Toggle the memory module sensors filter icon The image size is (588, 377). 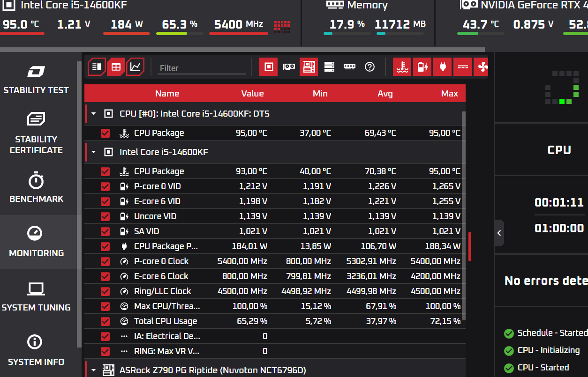349,67
